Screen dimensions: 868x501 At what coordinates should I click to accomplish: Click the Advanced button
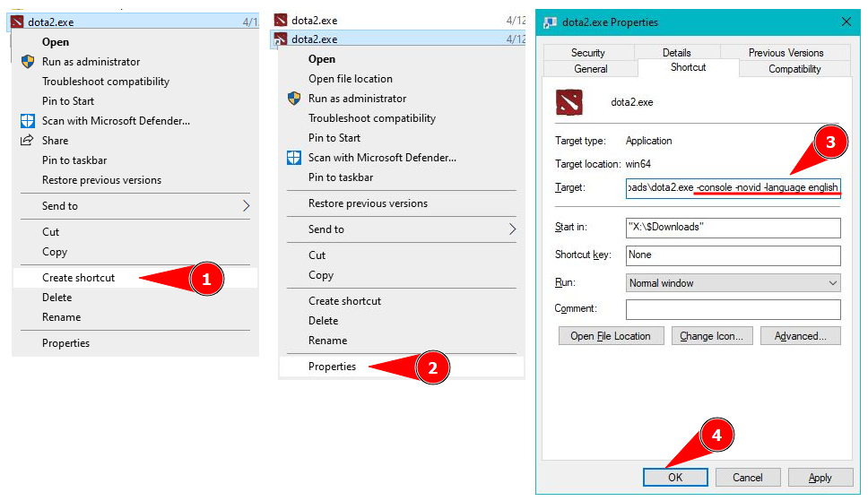point(800,336)
